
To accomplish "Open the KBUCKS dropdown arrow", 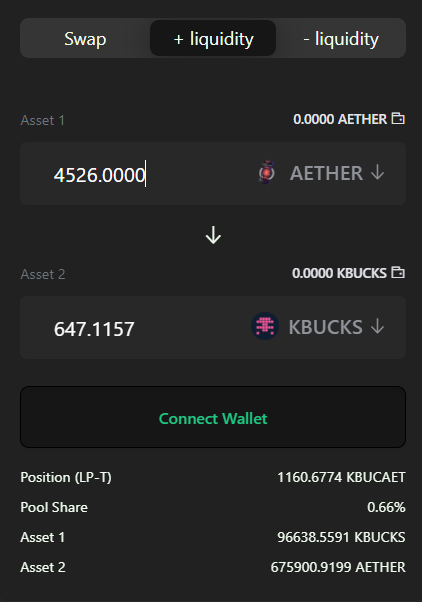I will click(x=378, y=326).
